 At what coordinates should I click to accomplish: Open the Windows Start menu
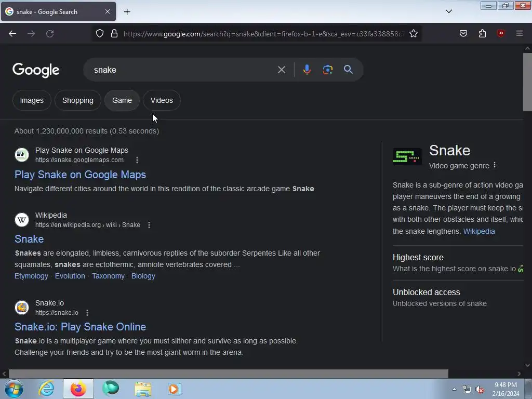pyautogui.click(x=14, y=389)
